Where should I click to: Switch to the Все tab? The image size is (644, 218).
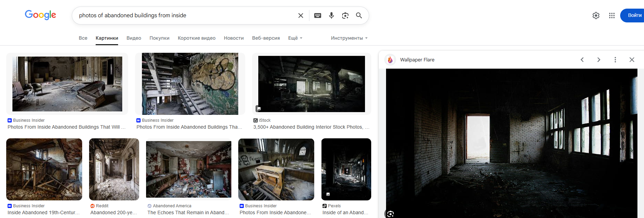pos(83,38)
